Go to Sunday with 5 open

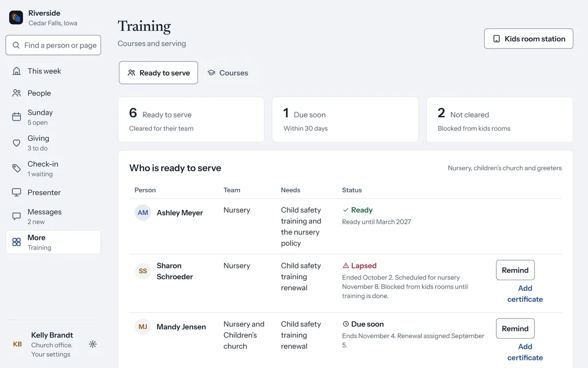point(53,117)
